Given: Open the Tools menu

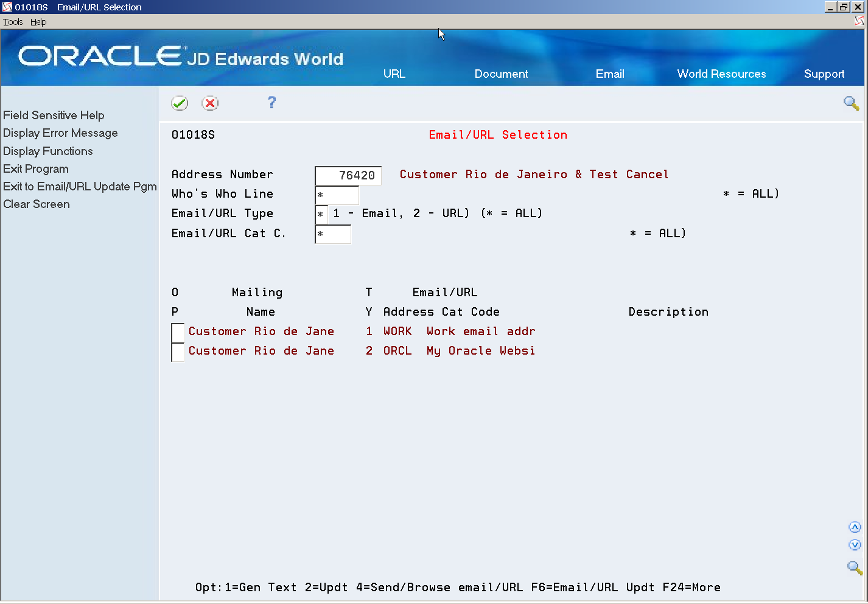Looking at the screenshot, I should click(x=13, y=22).
